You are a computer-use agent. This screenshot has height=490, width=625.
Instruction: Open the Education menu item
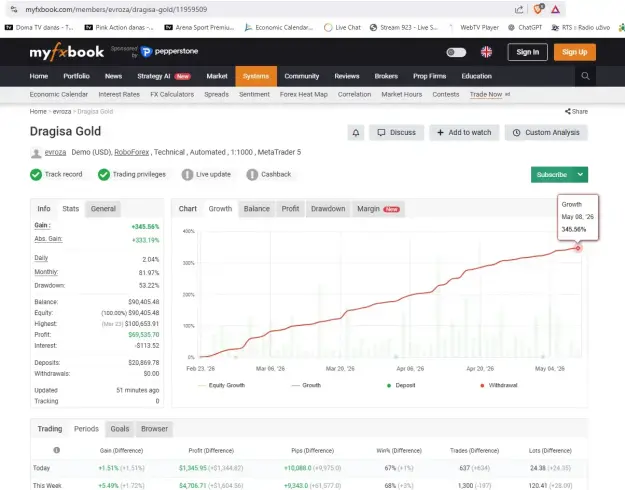click(x=477, y=76)
